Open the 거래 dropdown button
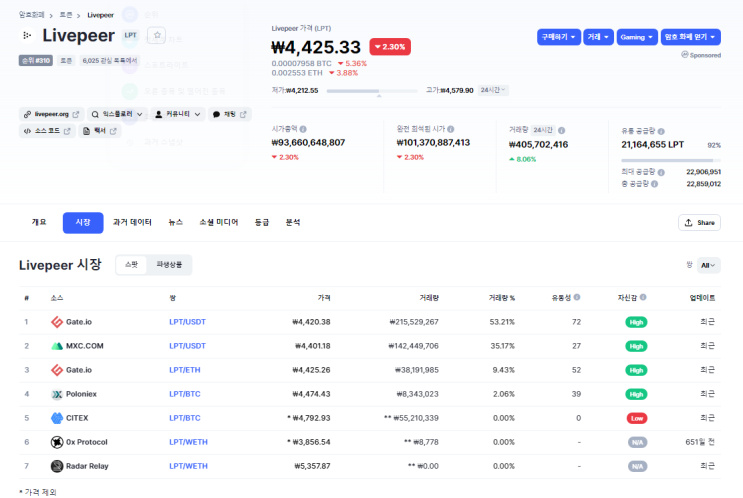The height and width of the screenshot is (498, 743). [598, 37]
